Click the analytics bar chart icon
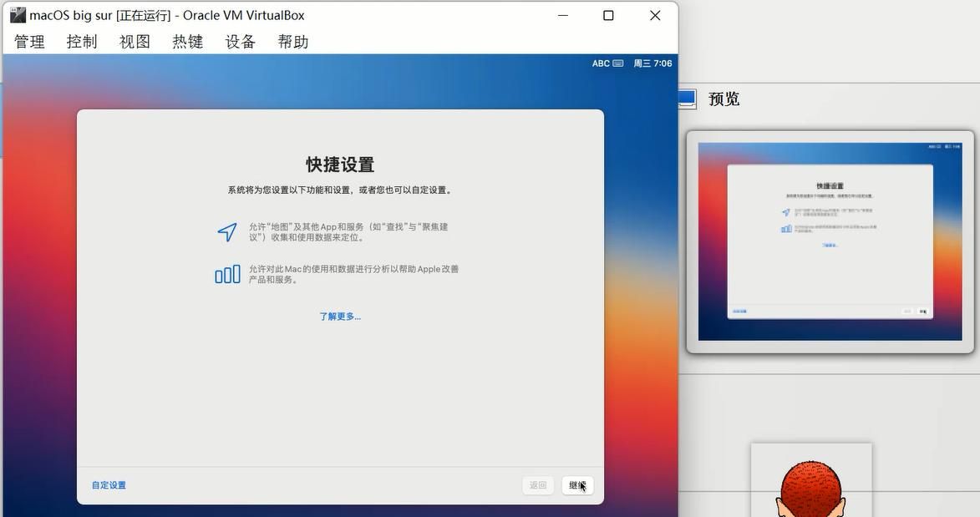This screenshot has width=980, height=517. pos(227,274)
